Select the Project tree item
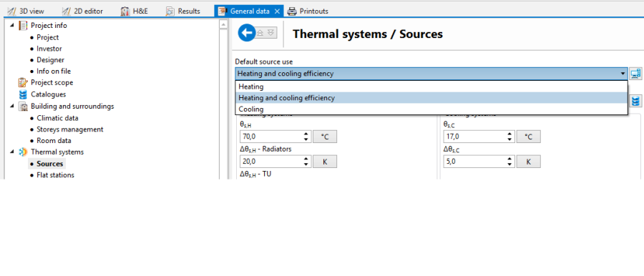This screenshot has height=276, width=644. pyautogui.click(x=48, y=37)
